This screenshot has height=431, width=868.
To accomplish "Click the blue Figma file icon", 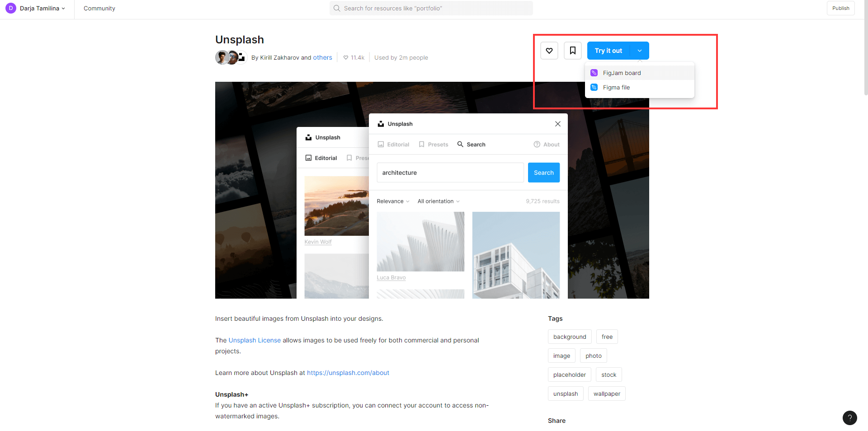I will pyautogui.click(x=594, y=87).
